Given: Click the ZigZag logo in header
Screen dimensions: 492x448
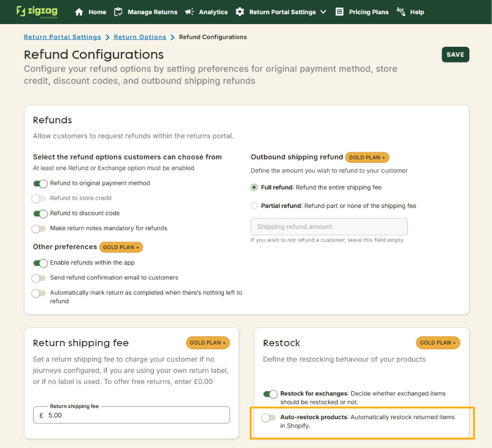Looking at the screenshot, I should [x=37, y=12].
